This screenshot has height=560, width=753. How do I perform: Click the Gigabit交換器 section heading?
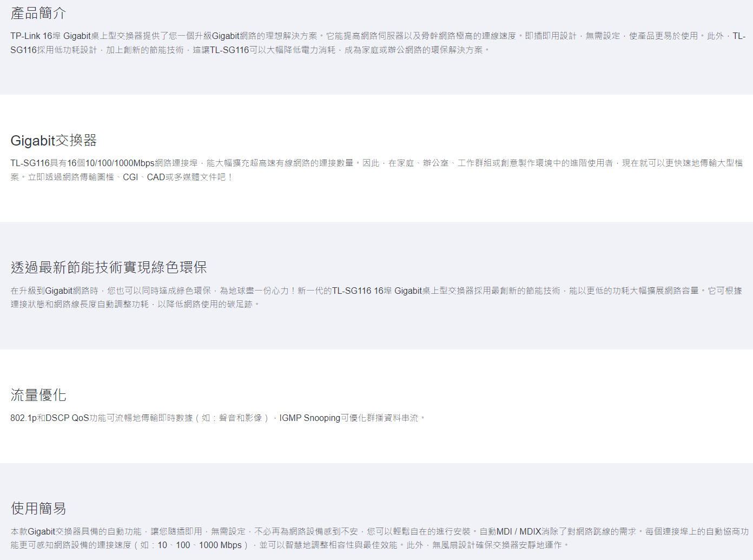[54, 141]
